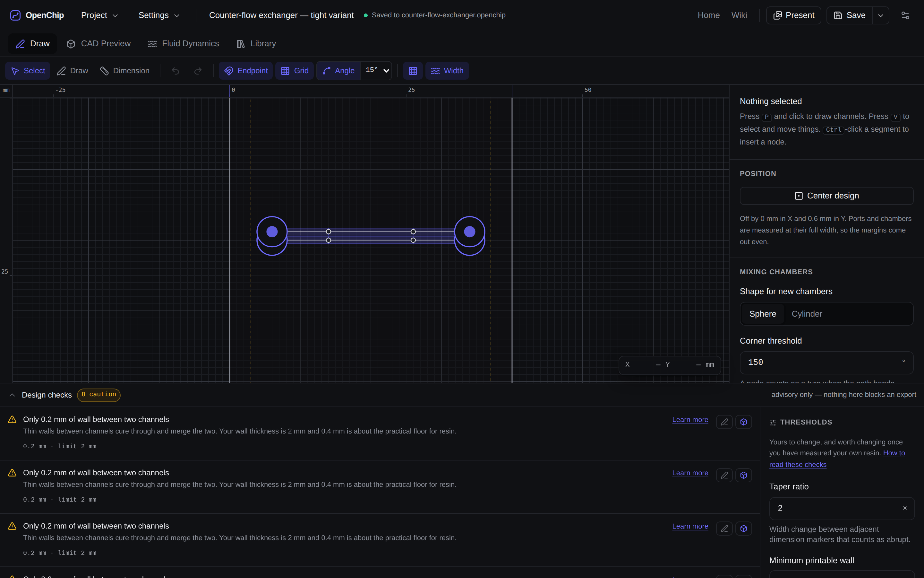Click the pencil edit icon on topmost warning

724,422
